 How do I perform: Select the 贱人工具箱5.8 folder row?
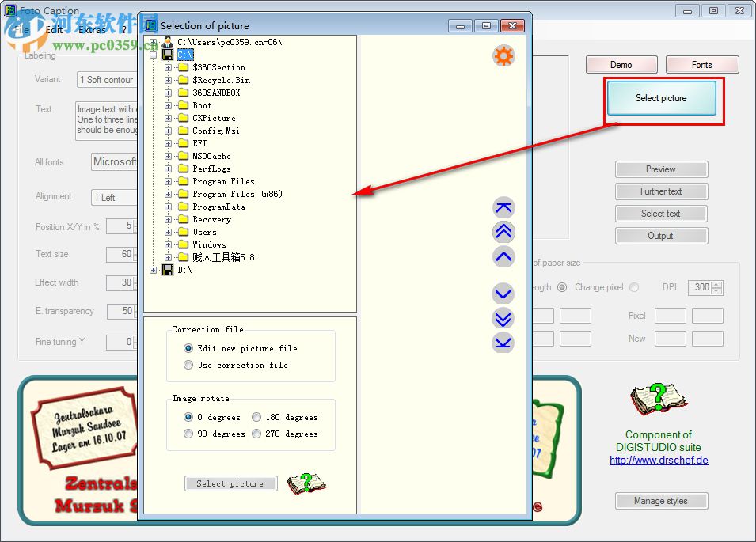tap(223, 257)
